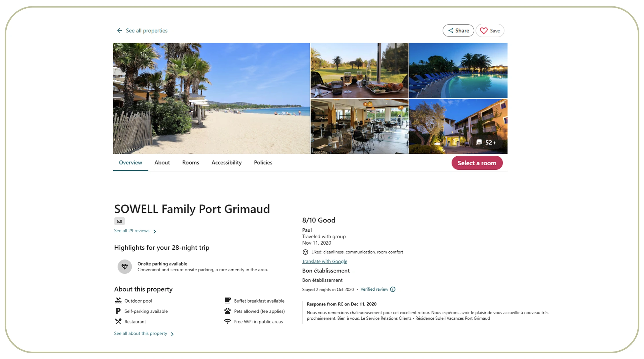Select the Policies tab
644x359 pixels.
click(263, 163)
